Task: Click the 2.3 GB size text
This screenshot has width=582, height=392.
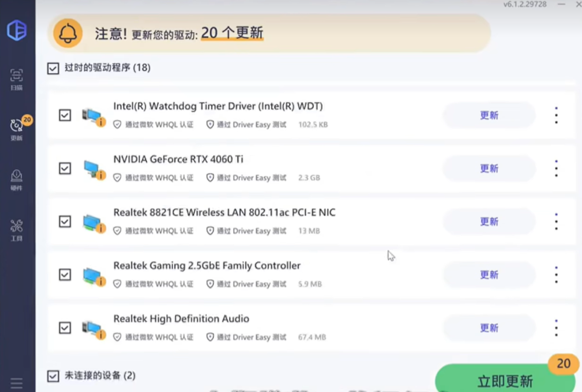Action: pyautogui.click(x=309, y=178)
